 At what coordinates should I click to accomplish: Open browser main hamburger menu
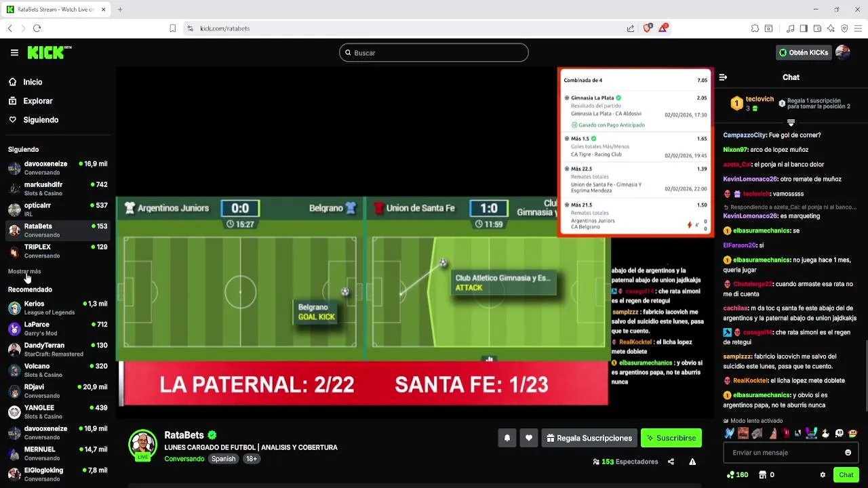[858, 28]
